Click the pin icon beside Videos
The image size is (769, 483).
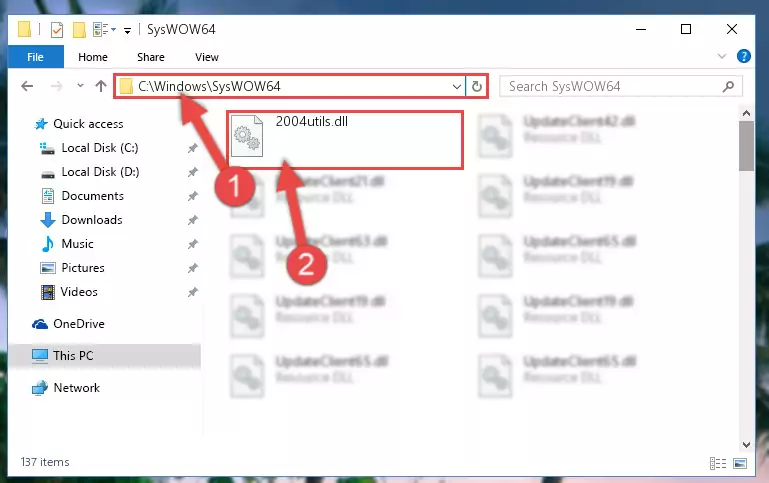(x=193, y=292)
